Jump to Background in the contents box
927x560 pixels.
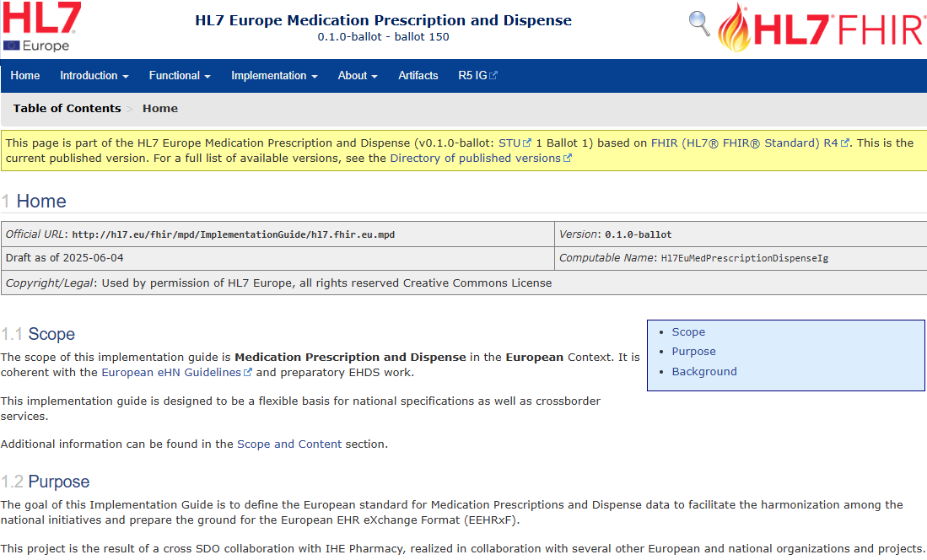click(704, 372)
